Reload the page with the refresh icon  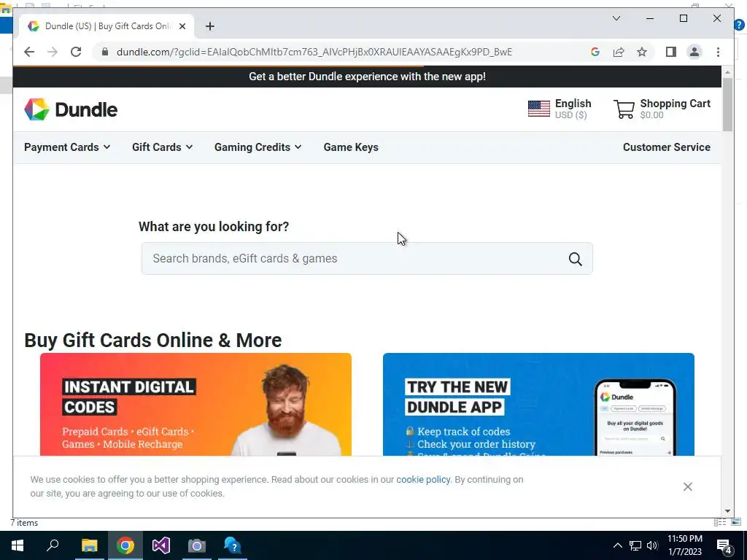(x=76, y=52)
